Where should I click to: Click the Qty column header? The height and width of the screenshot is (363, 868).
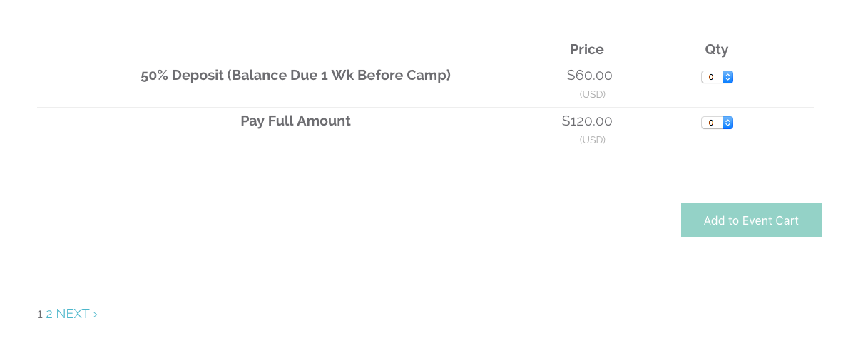click(717, 49)
